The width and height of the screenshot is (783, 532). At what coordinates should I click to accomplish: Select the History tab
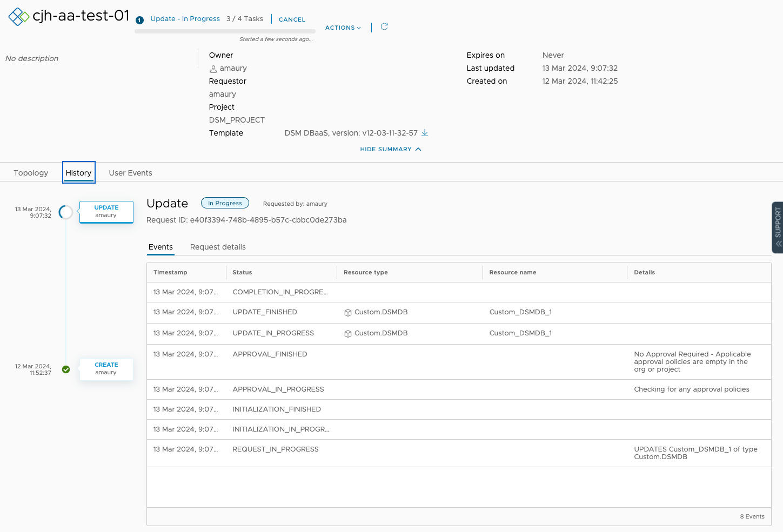tap(79, 173)
